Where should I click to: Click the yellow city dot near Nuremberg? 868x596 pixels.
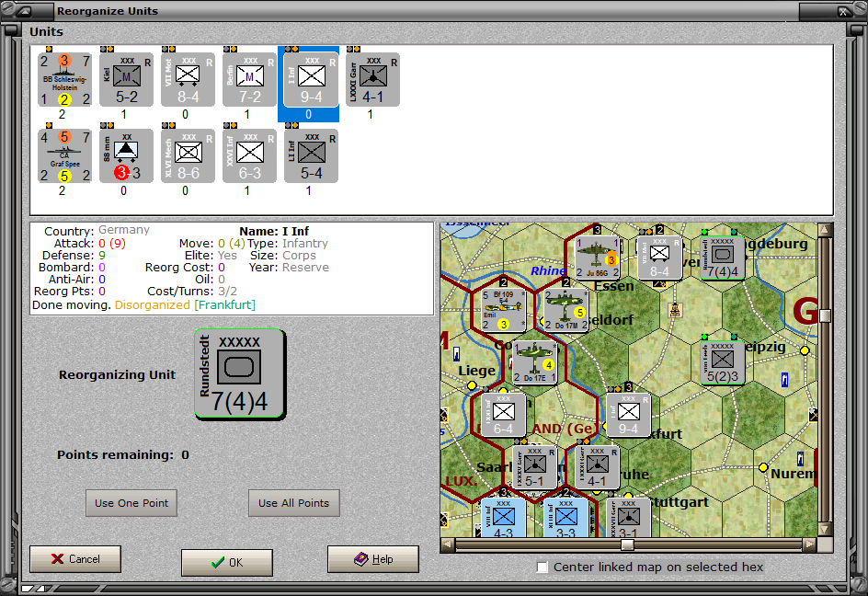pyautogui.click(x=763, y=467)
